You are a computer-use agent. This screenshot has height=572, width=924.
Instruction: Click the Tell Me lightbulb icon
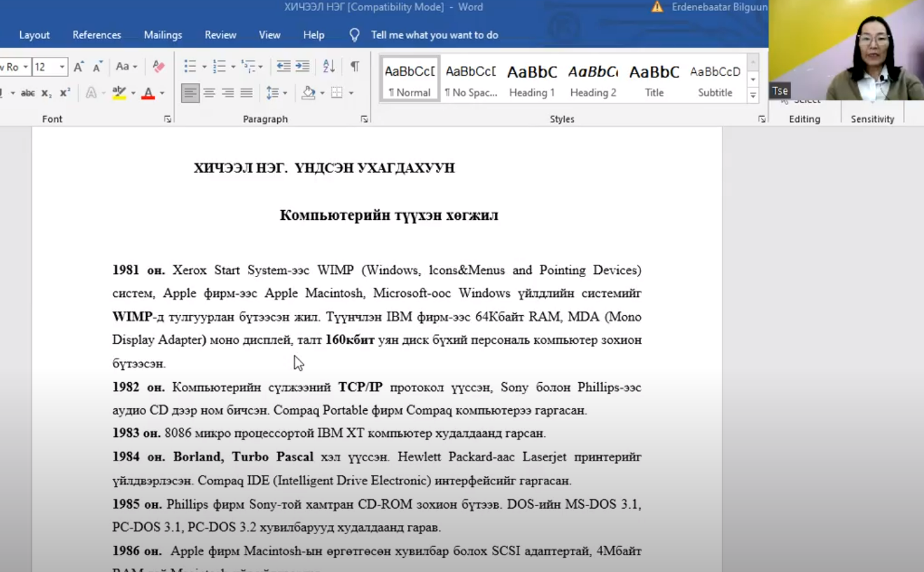[354, 35]
